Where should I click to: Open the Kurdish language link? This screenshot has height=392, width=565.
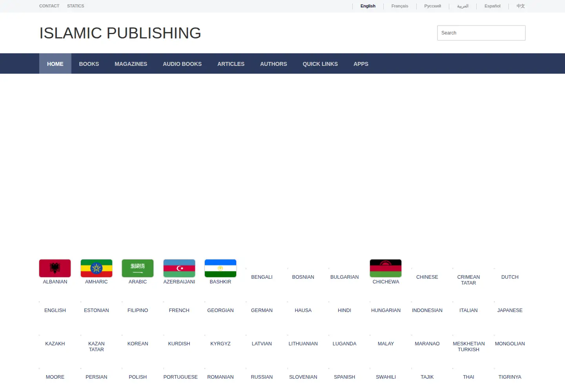(x=179, y=344)
